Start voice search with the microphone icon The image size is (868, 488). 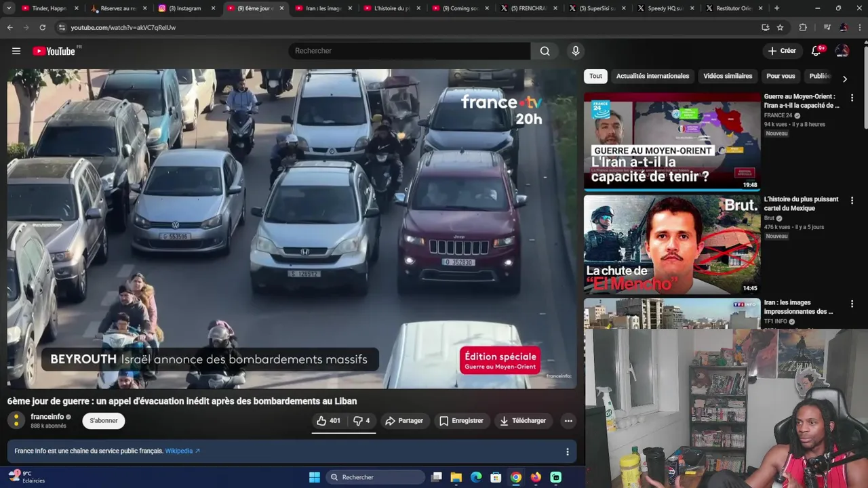coord(576,51)
